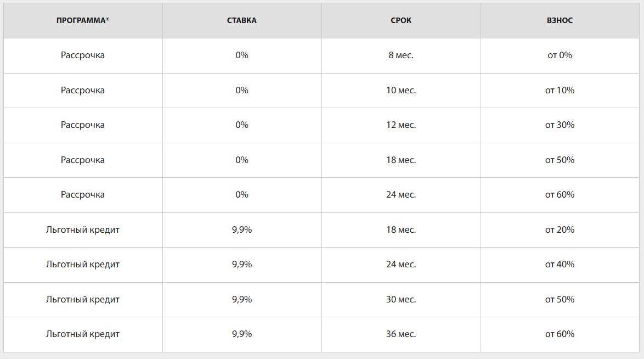Select Льготный кредит in the 30 мес. row
Viewport: 644px width, 359px height.
(x=83, y=300)
